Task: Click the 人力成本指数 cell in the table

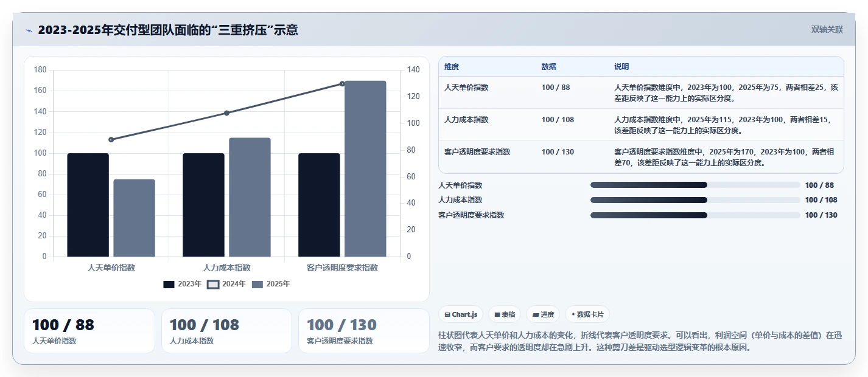Action: 466,120
